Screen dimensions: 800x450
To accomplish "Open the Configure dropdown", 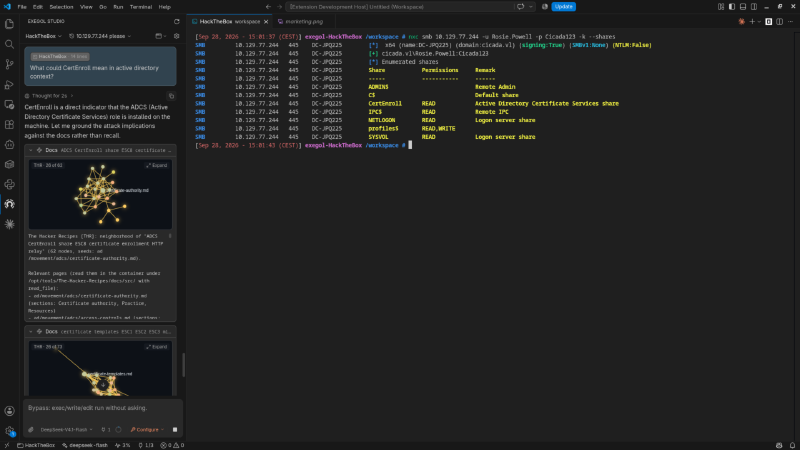I will click(147, 430).
